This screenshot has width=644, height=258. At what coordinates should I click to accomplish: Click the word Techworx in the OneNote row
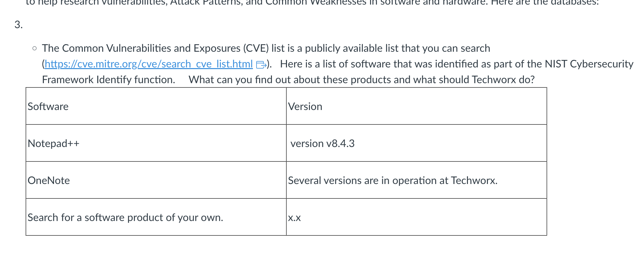point(474,180)
